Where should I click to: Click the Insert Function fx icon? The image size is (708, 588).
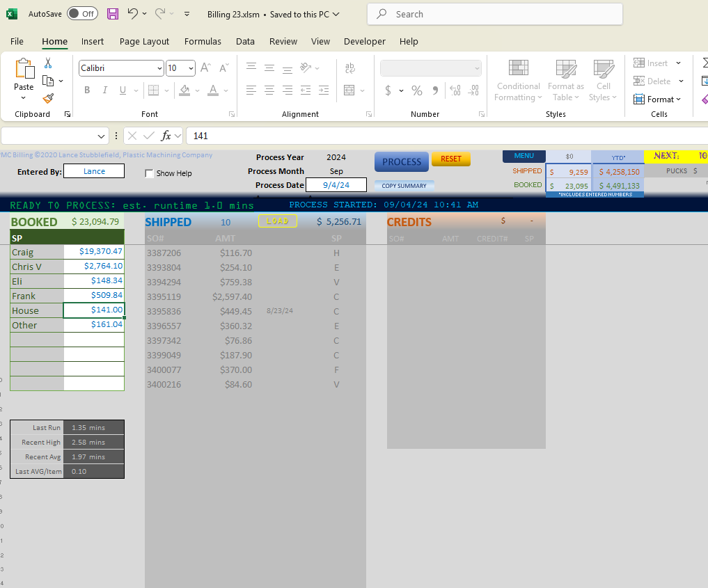point(166,136)
